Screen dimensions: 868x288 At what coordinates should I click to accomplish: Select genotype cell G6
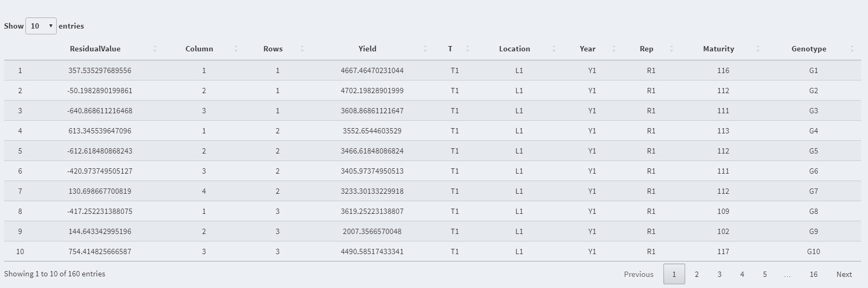813,171
